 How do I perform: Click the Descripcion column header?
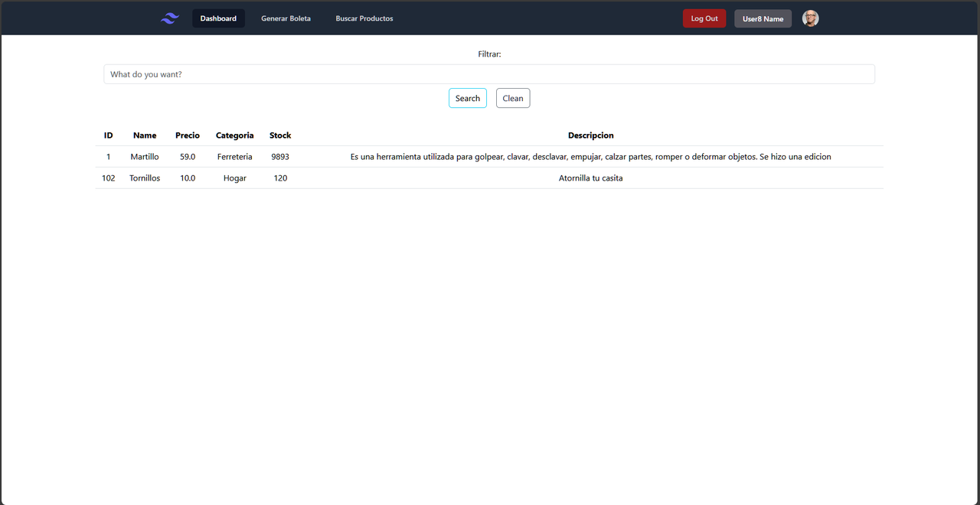pos(590,135)
